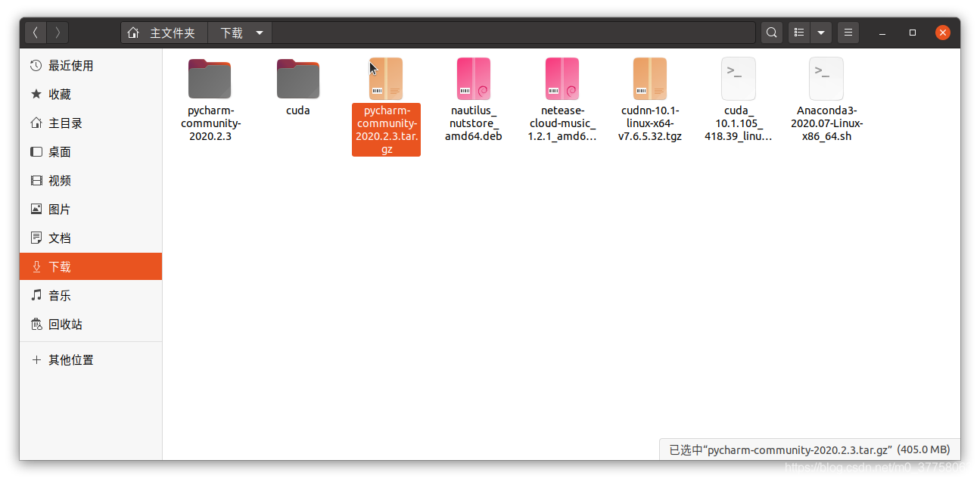This screenshot has width=980, height=482.
Task: Open 视频 in the sidebar
Action: pos(91,181)
